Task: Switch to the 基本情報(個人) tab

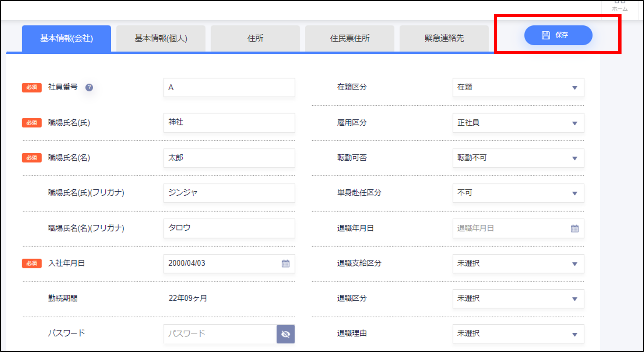Action: tap(161, 39)
